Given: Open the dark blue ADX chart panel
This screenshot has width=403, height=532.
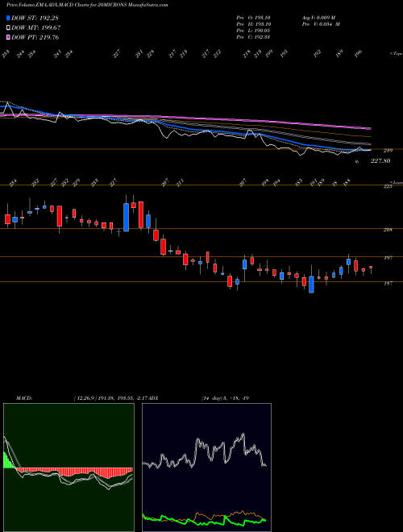Looking at the screenshot, I should point(206,468).
